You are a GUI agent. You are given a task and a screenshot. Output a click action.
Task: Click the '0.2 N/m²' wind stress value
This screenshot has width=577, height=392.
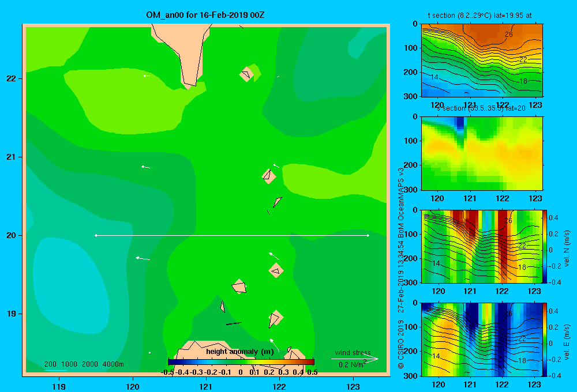tap(353, 364)
